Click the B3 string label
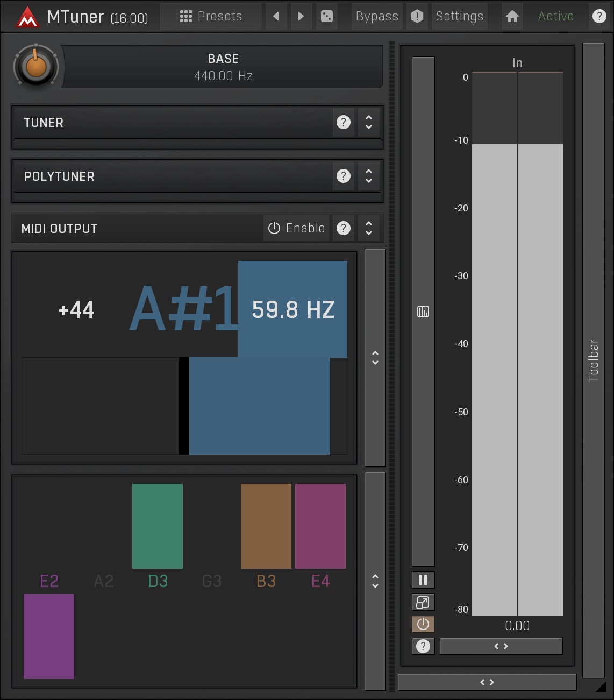614x700 pixels. [x=266, y=581]
